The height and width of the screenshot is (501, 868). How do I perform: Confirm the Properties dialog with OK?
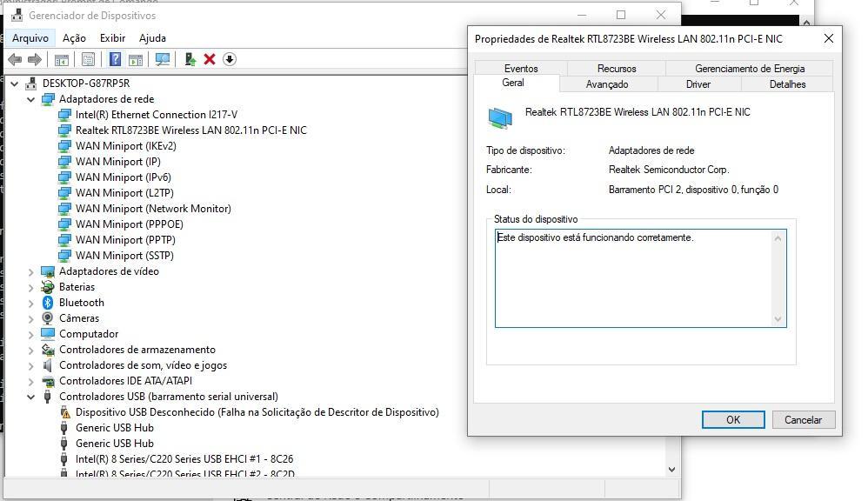click(x=733, y=419)
